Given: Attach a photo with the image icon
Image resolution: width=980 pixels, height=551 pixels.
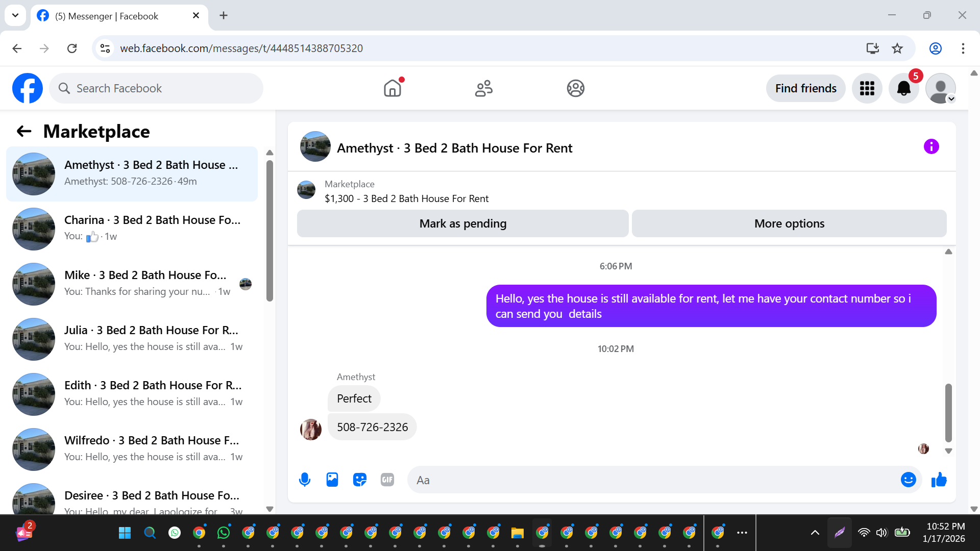Looking at the screenshot, I should [332, 480].
